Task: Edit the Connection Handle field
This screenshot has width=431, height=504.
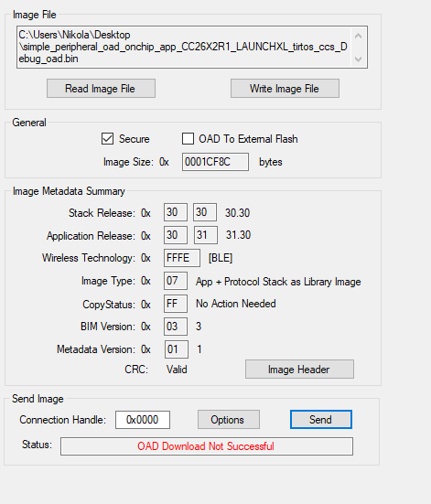Action: 143,420
